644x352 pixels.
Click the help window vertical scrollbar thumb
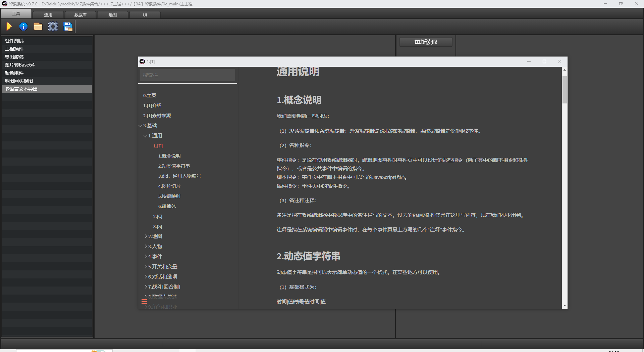click(565, 90)
